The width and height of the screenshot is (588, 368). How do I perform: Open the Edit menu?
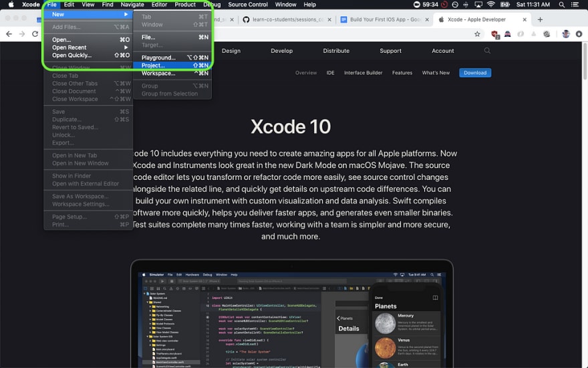pos(69,5)
